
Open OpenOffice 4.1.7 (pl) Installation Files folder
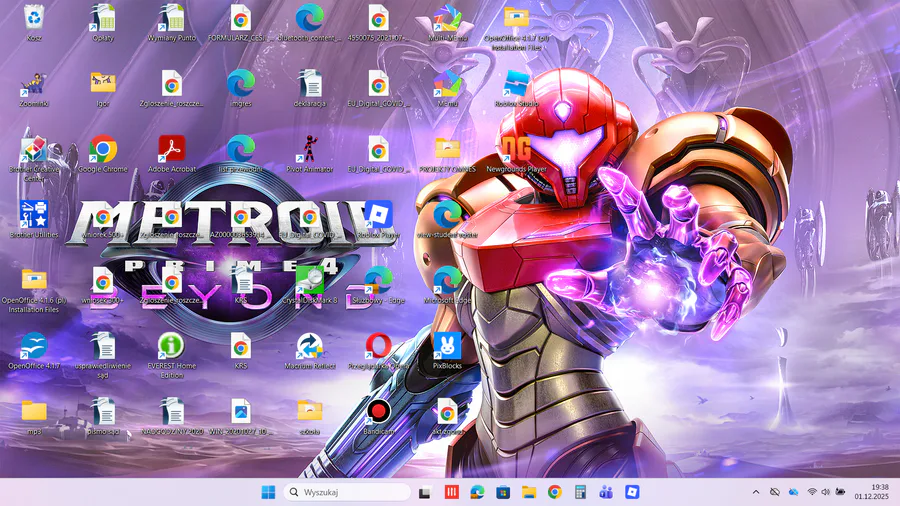(x=516, y=17)
